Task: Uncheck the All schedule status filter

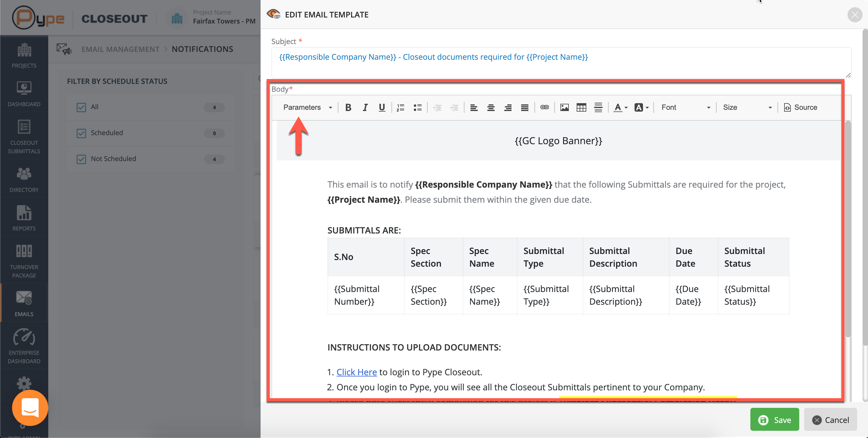Action: [81, 107]
